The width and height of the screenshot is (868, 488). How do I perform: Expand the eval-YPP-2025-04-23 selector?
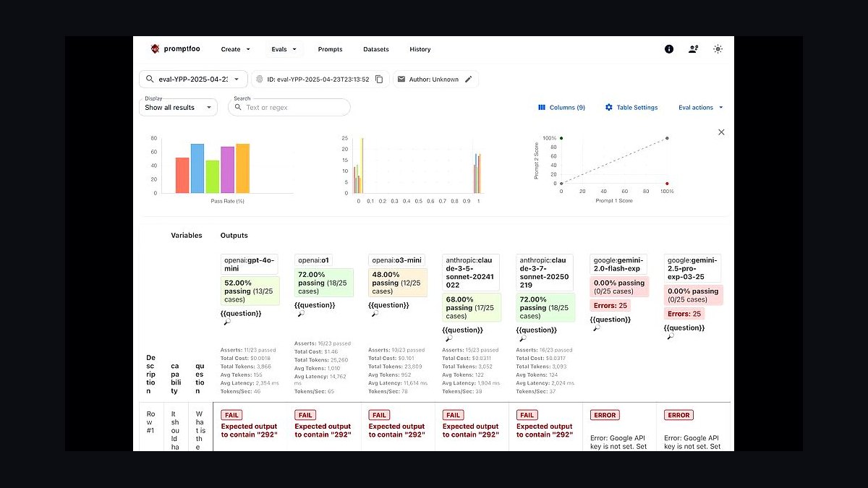point(193,79)
